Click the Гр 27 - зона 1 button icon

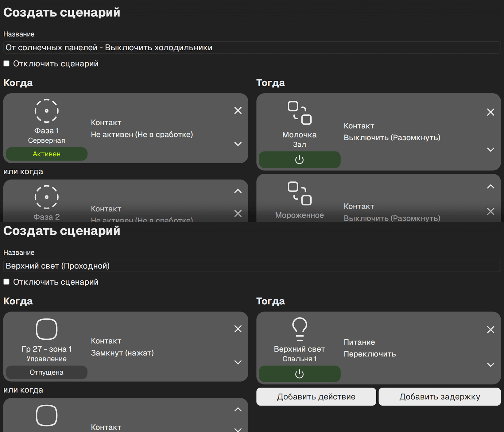click(x=46, y=329)
